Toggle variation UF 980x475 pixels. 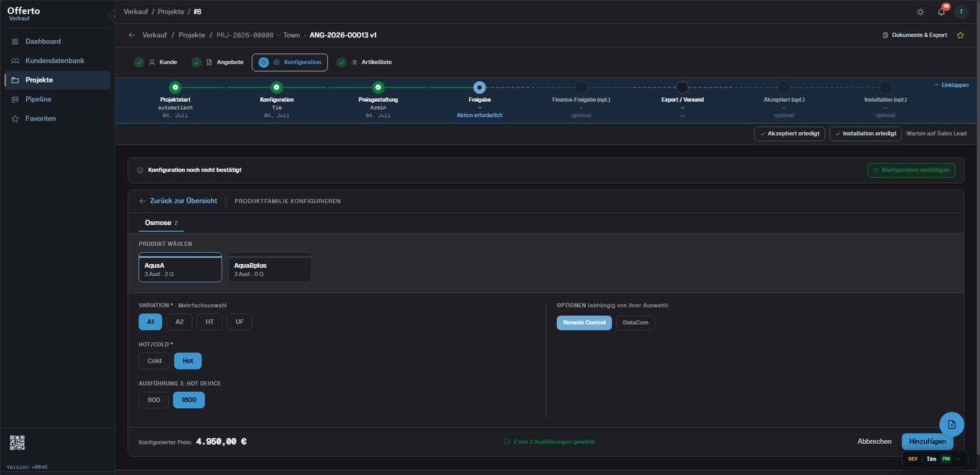click(x=239, y=322)
